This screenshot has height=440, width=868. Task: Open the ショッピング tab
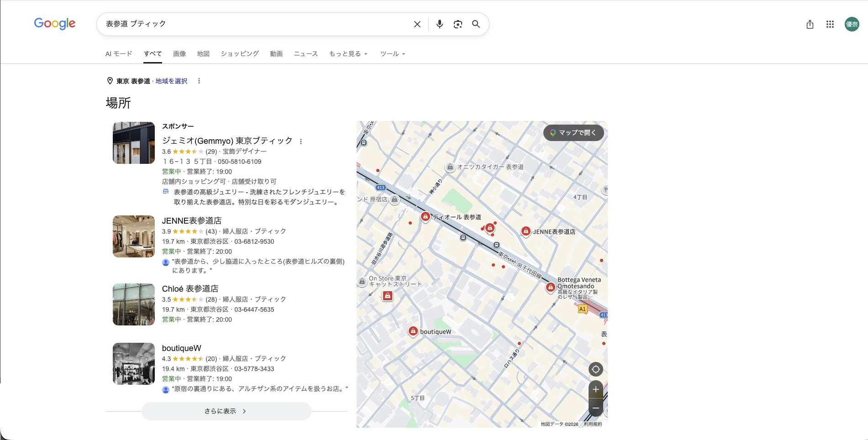(240, 54)
